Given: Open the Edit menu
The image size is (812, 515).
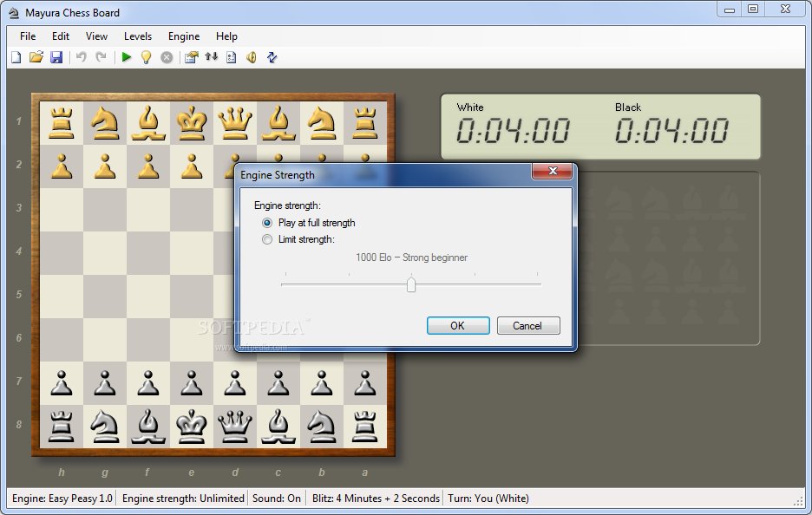Looking at the screenshot, I should pyautogui.click(x=61, y=36).
